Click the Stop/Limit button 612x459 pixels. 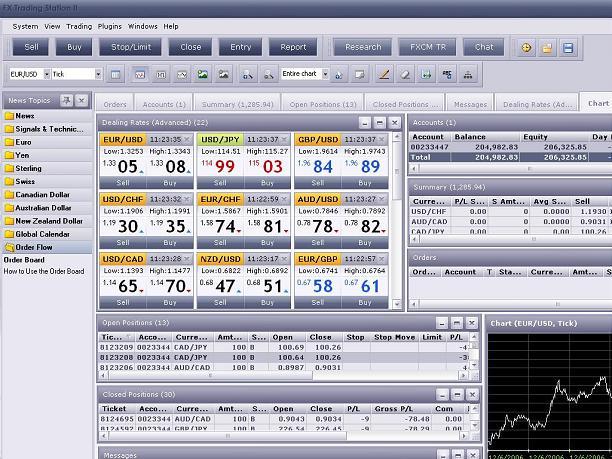[x=131, y=47]
